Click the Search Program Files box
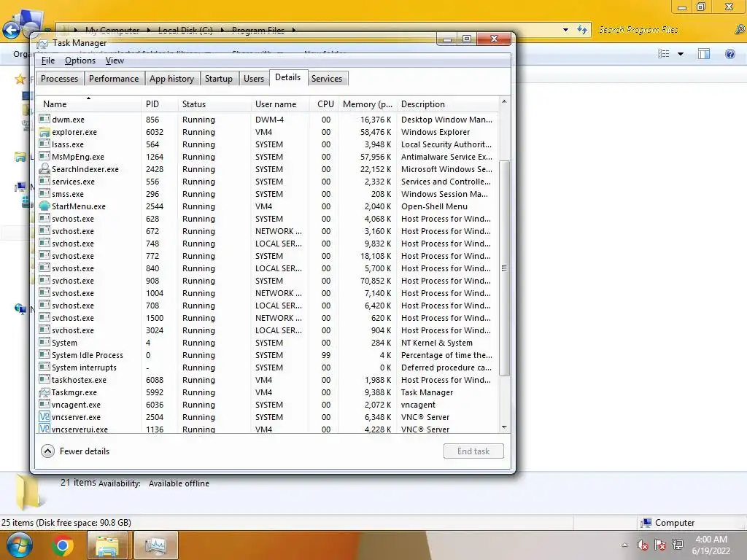This screenshot has width=747, height=560. tap(662, 29)
